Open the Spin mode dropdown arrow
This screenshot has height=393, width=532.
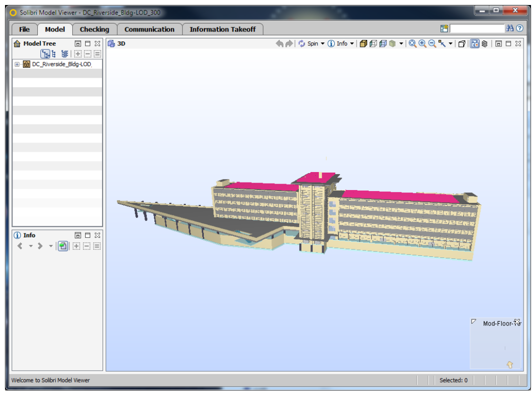(322, 43)
